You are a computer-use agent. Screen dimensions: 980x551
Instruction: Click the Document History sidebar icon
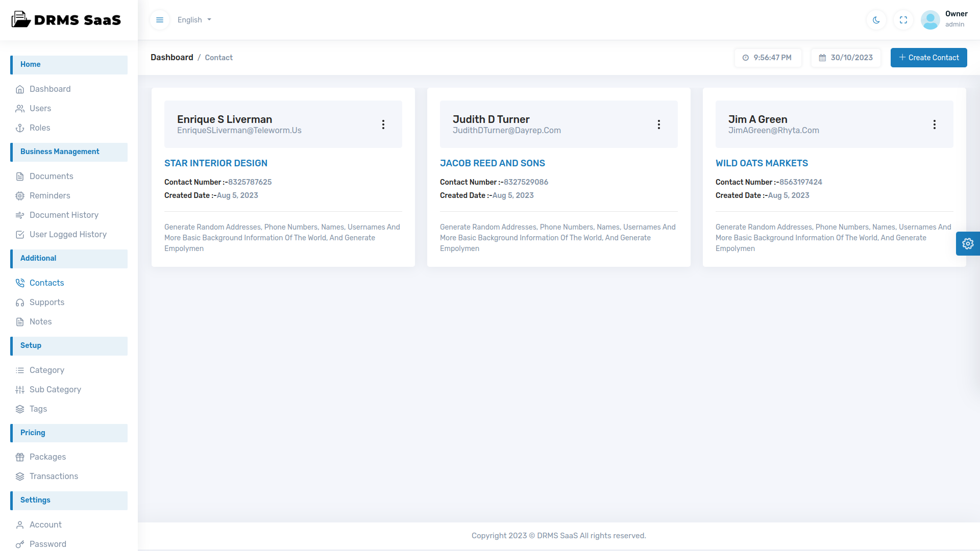[19, 215]
